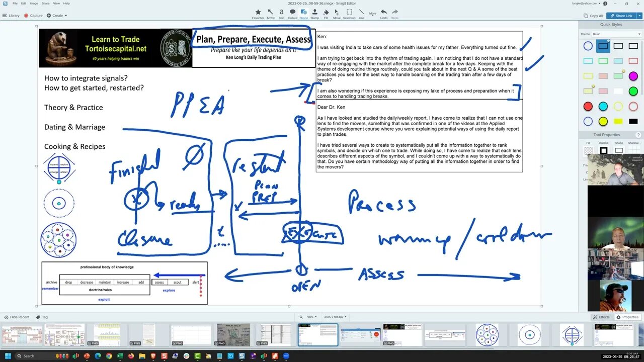Open the image dimensions dropdown
The image size is (644, 362).
pos(335,317)
